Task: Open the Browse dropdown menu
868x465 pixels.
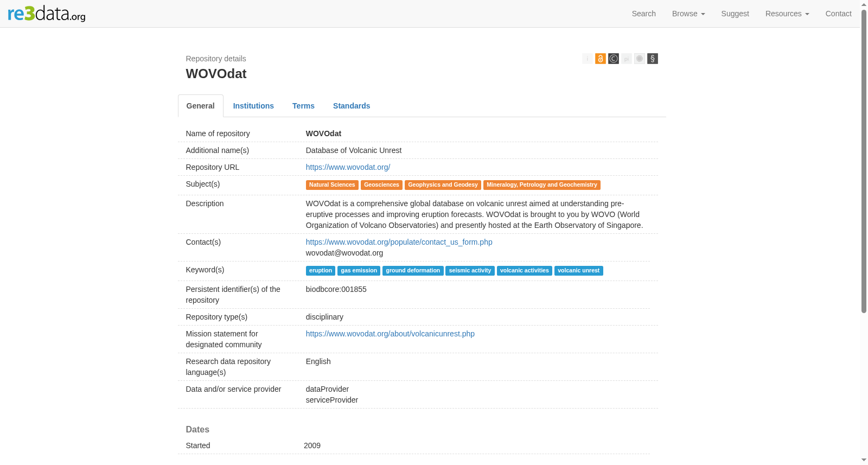Action: 688,14
